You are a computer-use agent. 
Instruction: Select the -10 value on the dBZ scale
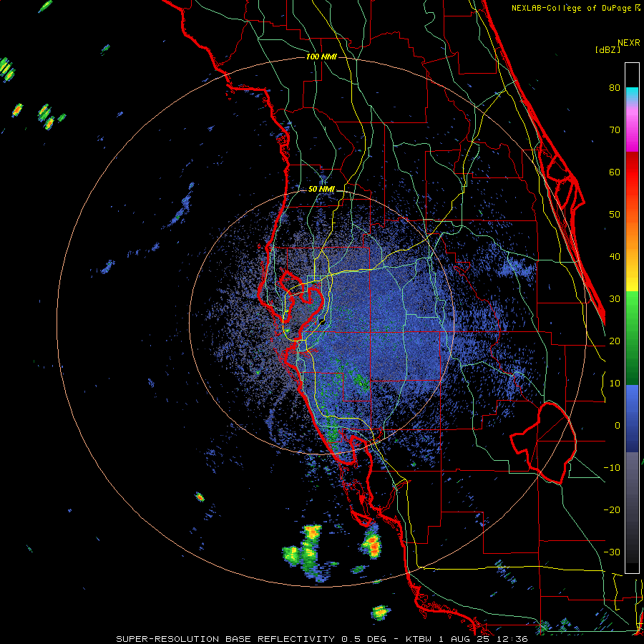pos(612,468)
